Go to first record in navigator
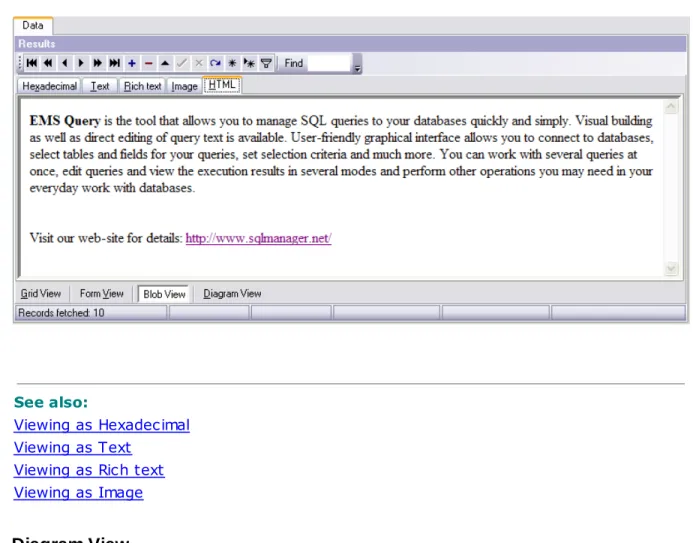The width and height of the screenshot is (693, 543). 32,63
